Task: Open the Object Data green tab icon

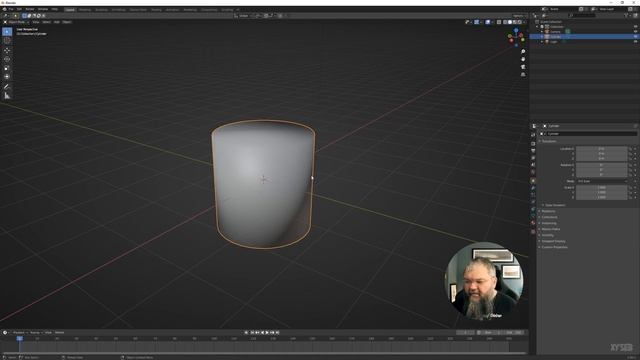Action: pos(533,216)
